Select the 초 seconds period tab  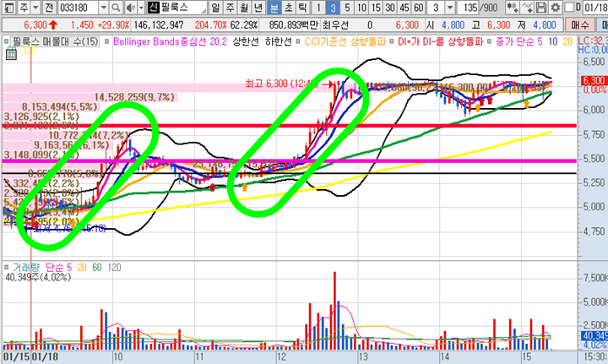coord(289,8)
